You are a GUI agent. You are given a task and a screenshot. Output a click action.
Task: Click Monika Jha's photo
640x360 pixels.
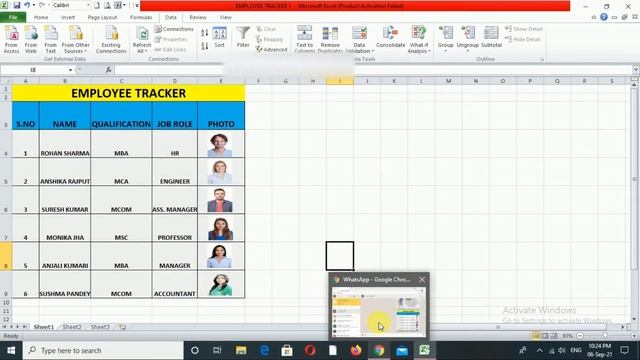click(x=220, y=228)
